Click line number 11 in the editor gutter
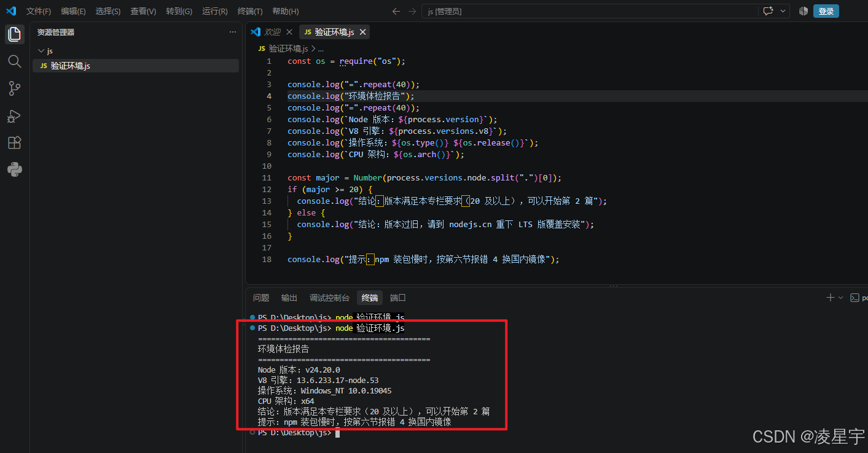Viewport: 868px width, 453px height. click(x=267, y=178)
